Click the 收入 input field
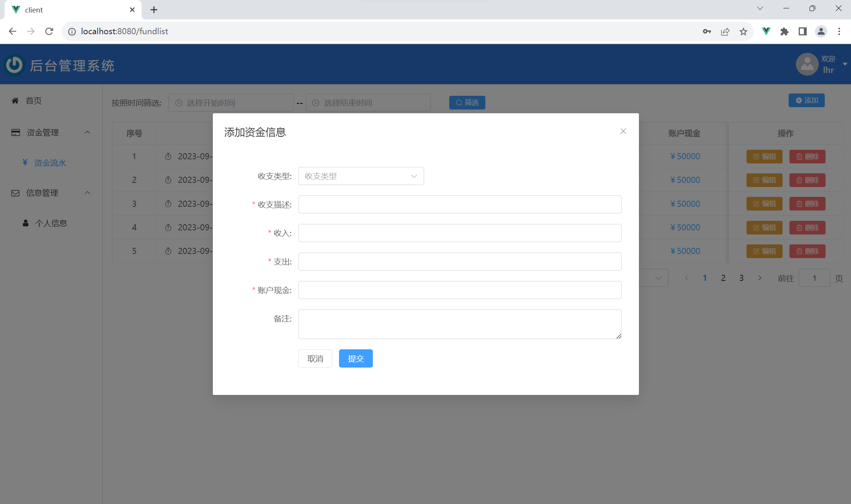 coord(460,233)
